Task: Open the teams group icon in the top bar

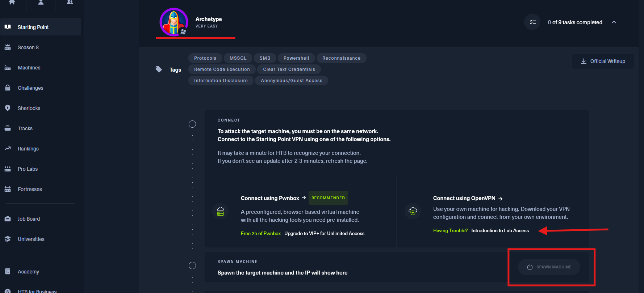Action: [70, 2]
